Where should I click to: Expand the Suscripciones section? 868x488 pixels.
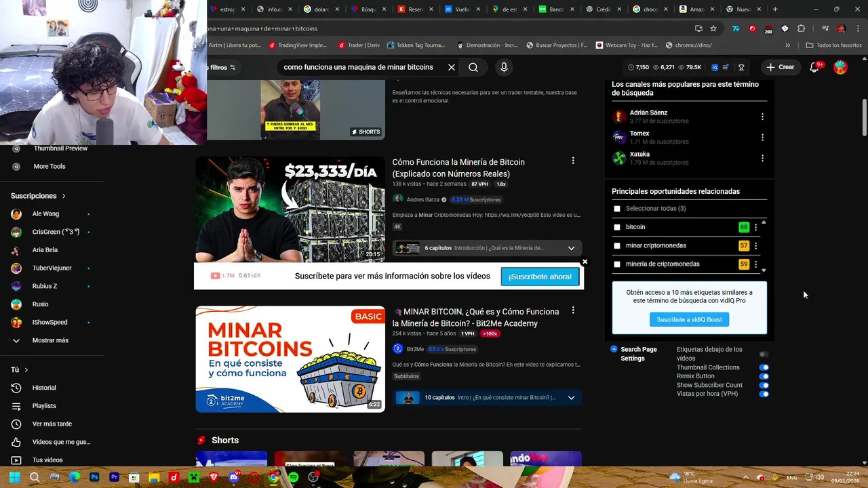click(x=39, y=196)
